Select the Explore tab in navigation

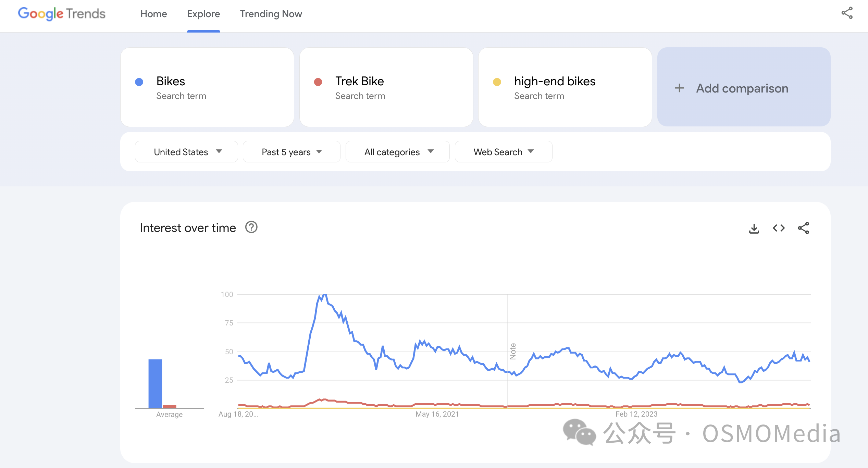[203, 13]
